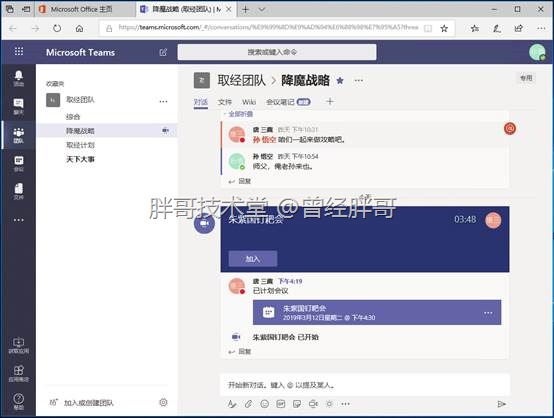Click the 专用 label at top right

[526, 78]
